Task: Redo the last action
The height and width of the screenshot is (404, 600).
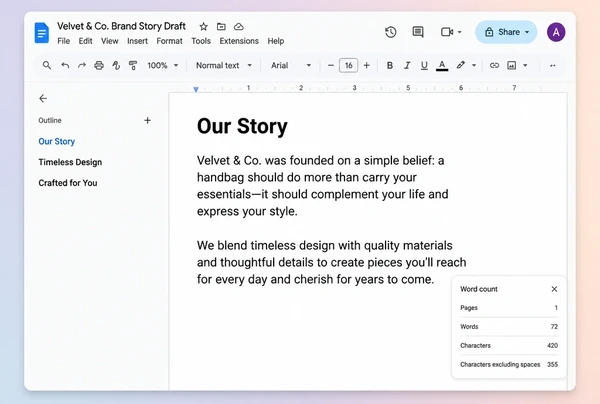Action: pos(82,65)
